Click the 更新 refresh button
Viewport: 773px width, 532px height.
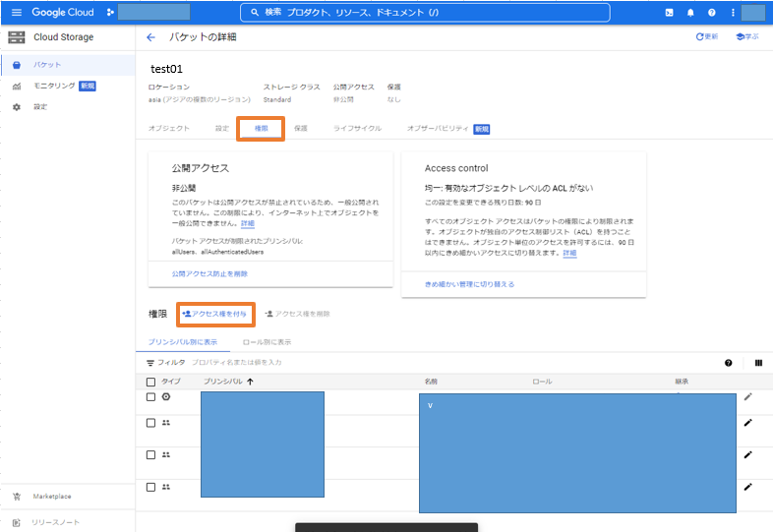(x=706, y=36)
